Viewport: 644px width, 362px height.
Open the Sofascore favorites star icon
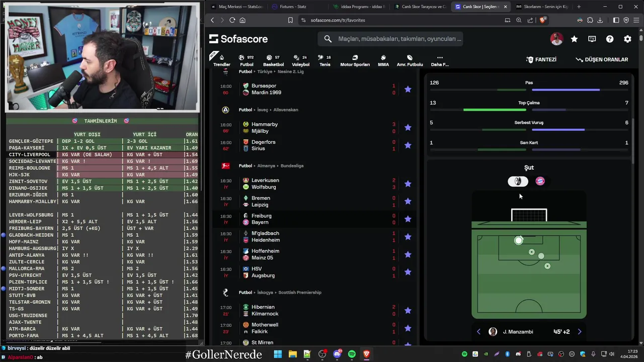click(x=574, y=39)
